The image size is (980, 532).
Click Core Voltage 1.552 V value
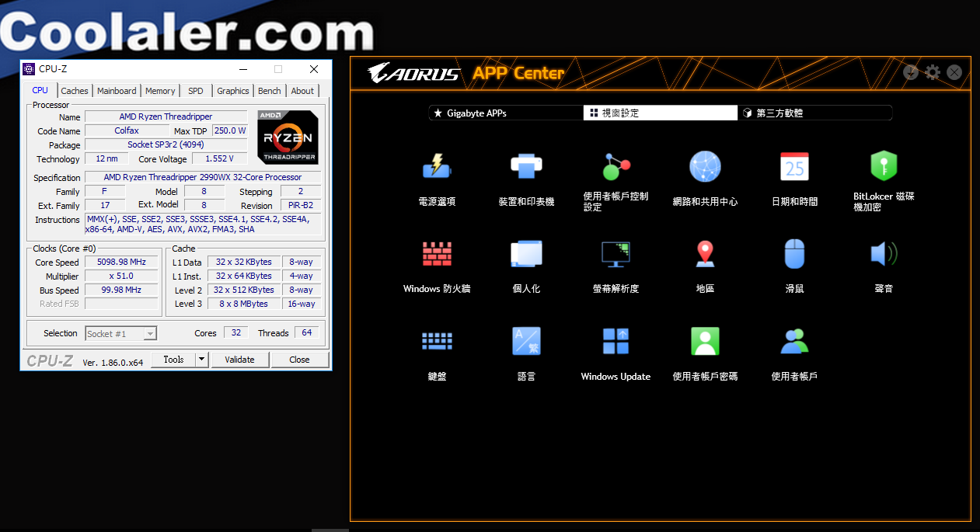220,159
